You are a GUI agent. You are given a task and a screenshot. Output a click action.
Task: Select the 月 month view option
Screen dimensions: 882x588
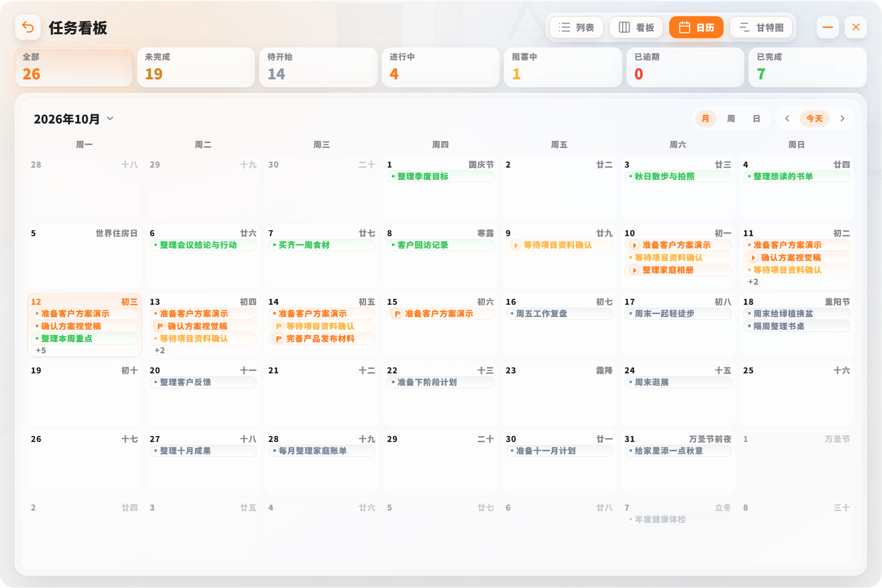coord(706,119)
